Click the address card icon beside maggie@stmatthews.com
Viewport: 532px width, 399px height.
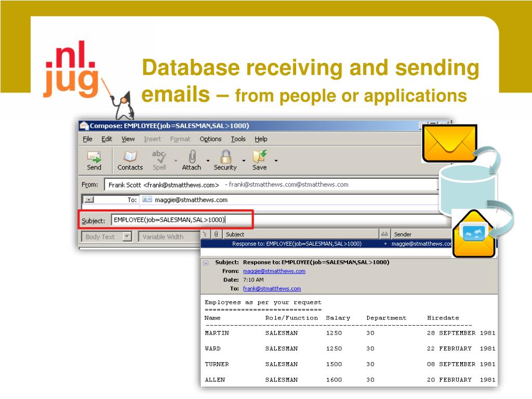147,199
